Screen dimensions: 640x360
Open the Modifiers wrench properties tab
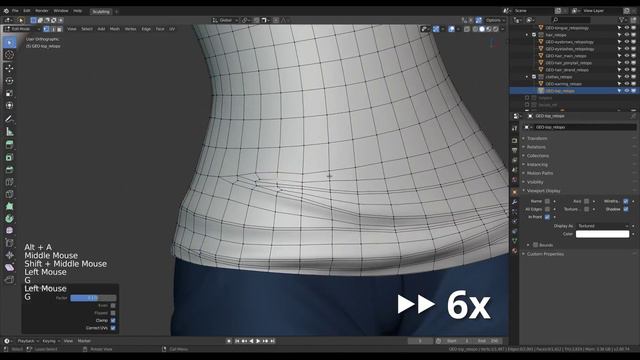pos(514,202)
